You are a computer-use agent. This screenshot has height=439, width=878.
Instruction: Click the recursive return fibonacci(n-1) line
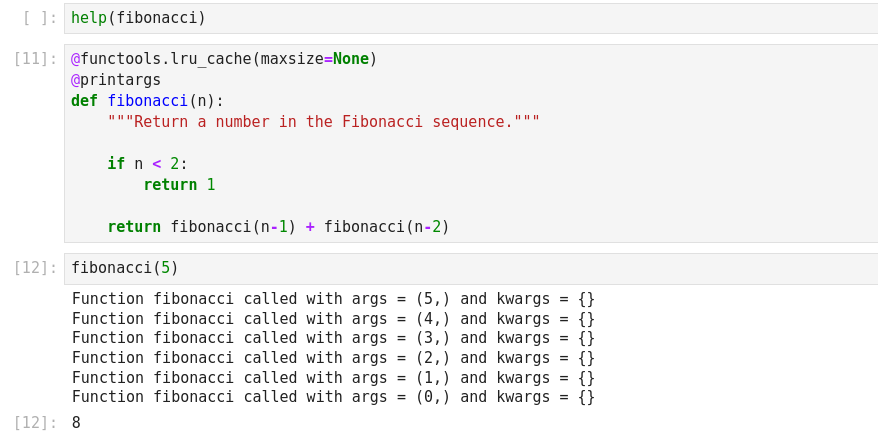[278, 227]
